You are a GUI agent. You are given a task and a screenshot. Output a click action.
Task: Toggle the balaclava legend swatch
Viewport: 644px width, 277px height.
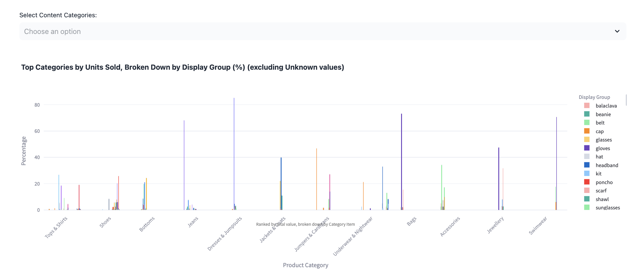(x=587, y=106)
